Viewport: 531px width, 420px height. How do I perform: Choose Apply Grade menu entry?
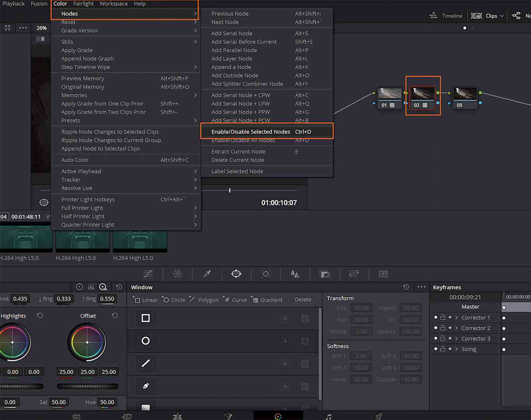point(126,50)
